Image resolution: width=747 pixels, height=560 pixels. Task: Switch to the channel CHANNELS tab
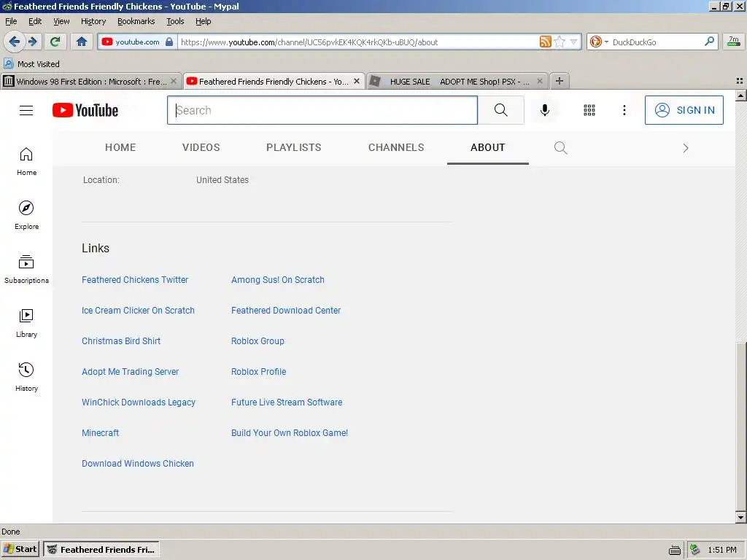click(x=396, y=147)
